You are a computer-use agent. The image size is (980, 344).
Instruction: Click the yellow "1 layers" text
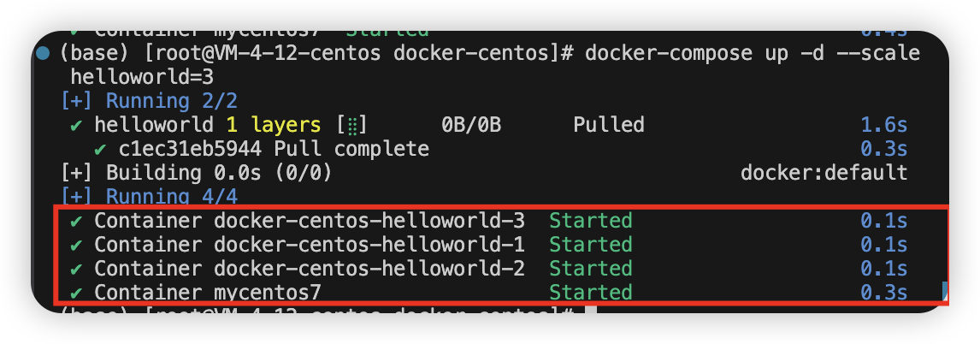(274, 125)
